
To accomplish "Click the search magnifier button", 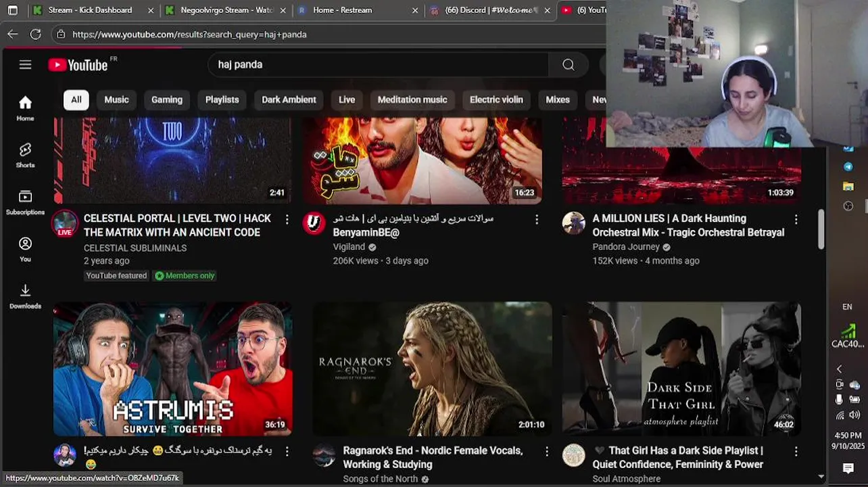I will click(x=569, y=65).
